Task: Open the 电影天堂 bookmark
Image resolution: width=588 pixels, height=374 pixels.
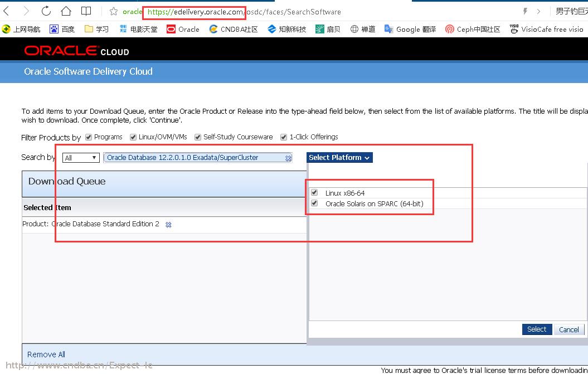Action: pyautogui.click(x=139, y=29)
